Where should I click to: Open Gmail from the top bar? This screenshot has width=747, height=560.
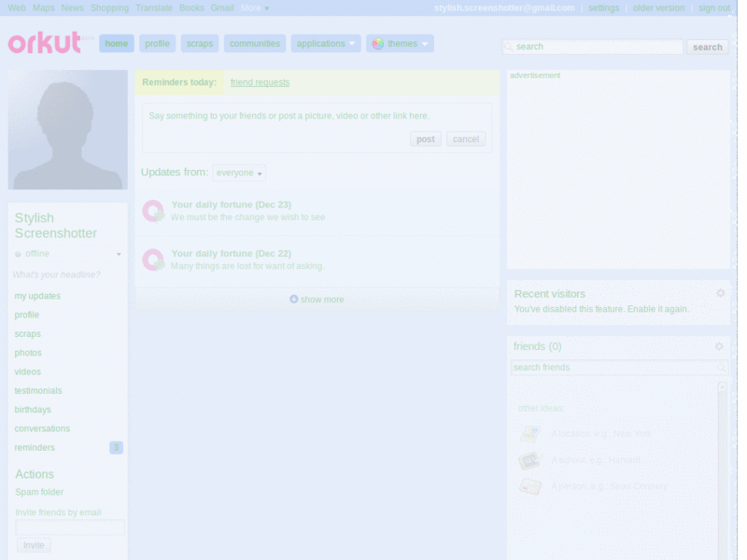click(222, 8)
